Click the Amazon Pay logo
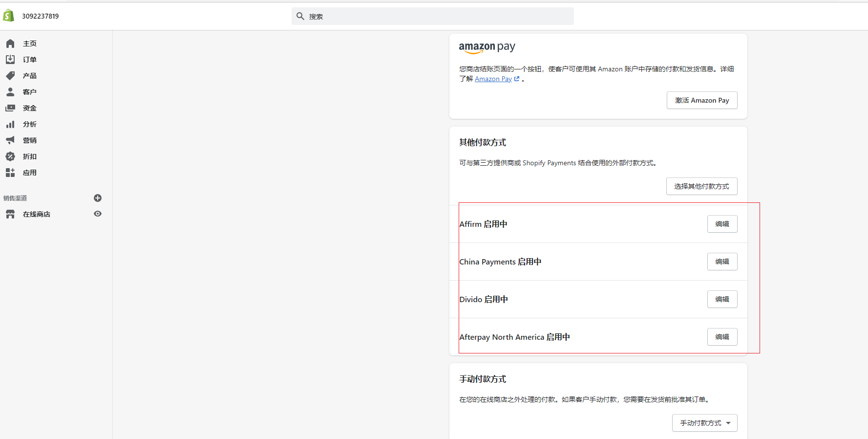Screen dimensions: 868x439 point(487,47)
